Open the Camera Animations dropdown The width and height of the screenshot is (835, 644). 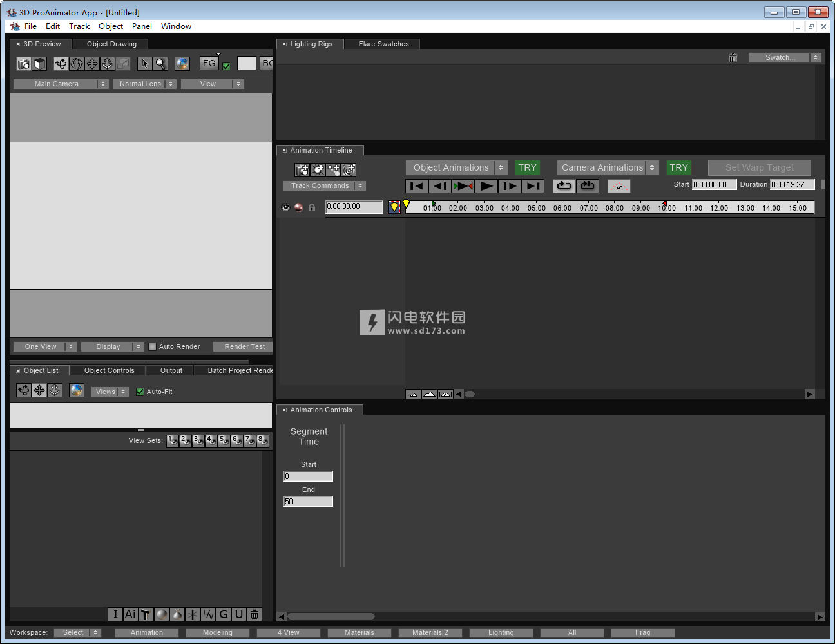(x=608, y=167)
